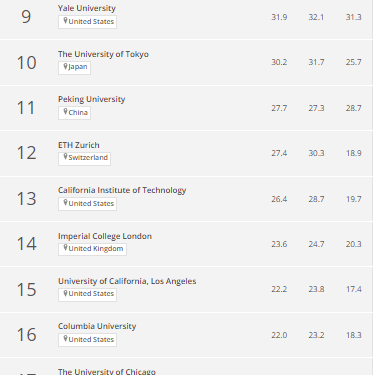Open ETH Zurich profile
This screenshot has width=373, height=375.
click(79, 145)
